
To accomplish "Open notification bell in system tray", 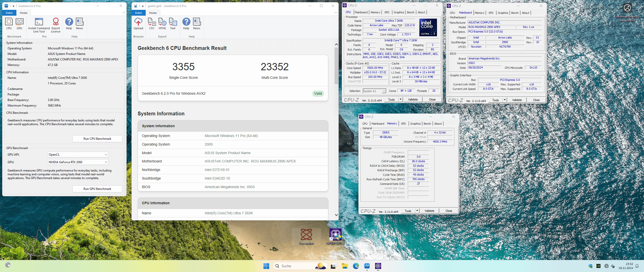I will click(637, 266).
